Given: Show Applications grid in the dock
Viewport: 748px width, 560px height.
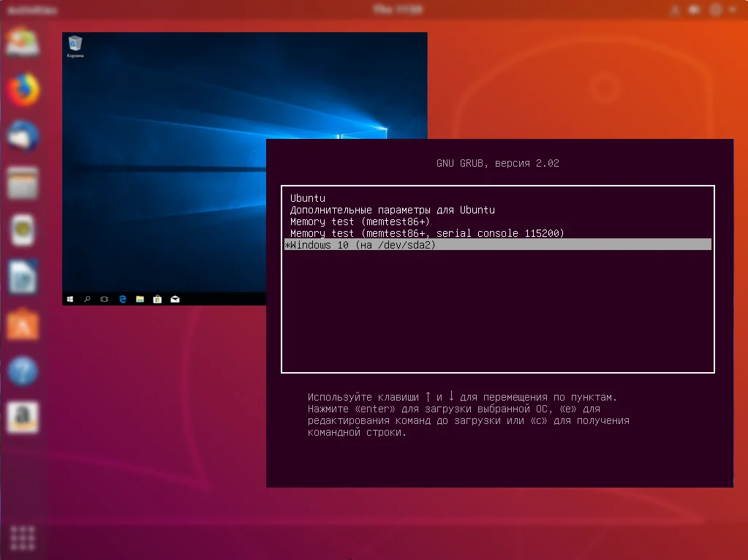Looking at the screenshot, I should pyautogui.click(x=23, y=538).
